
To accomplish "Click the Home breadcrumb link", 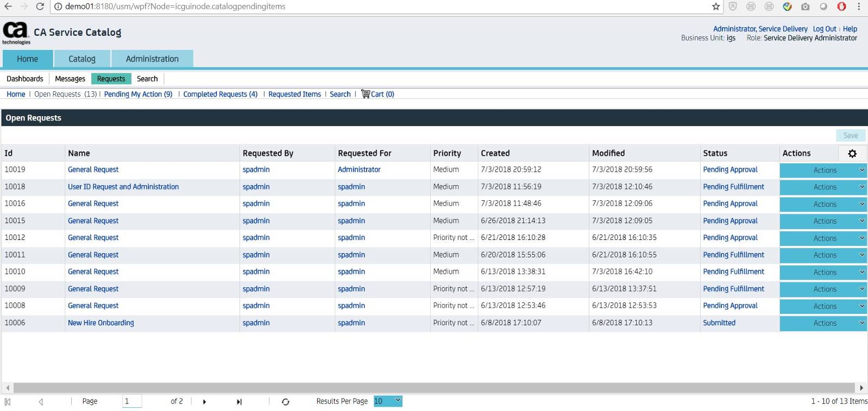I will tap(16, 94).
